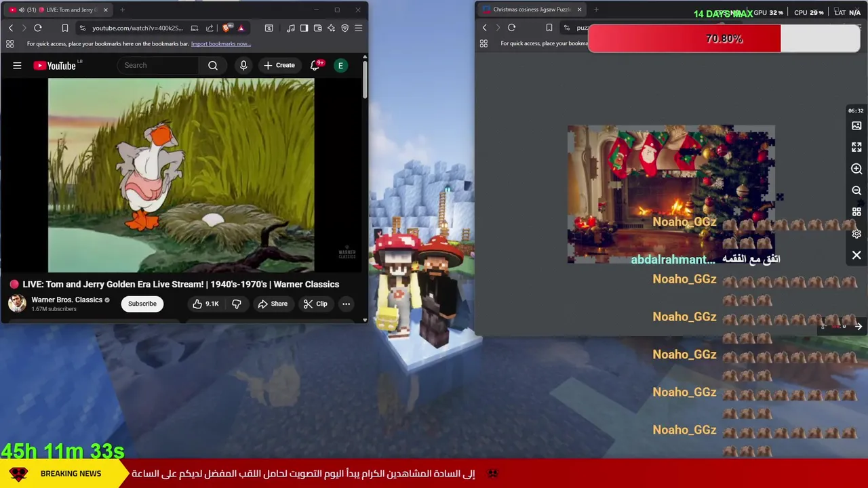Toggle puzzle fullscreen expand icon

(x=856, y=147)
